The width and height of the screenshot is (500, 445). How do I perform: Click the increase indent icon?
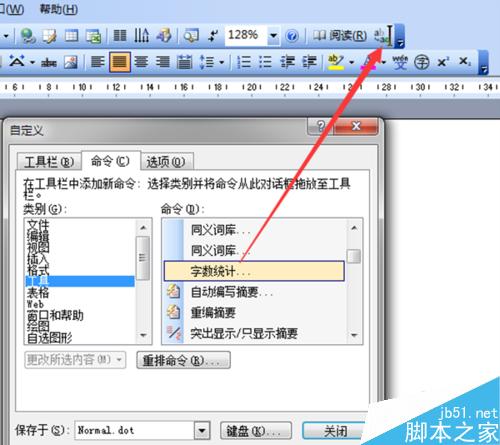[x=309, y=62]
